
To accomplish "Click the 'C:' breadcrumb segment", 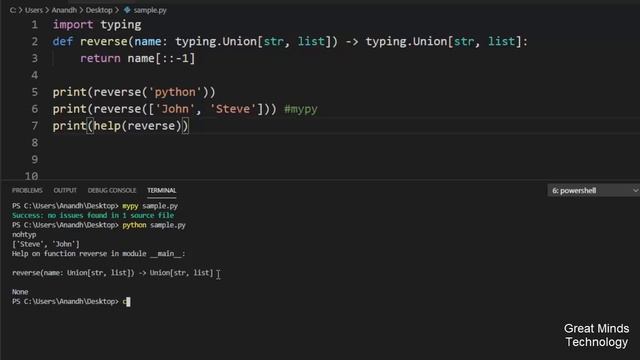I will point(13,10).
